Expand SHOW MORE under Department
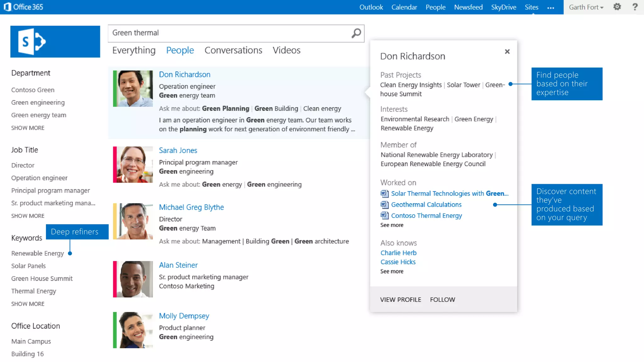 click(28, 128)
